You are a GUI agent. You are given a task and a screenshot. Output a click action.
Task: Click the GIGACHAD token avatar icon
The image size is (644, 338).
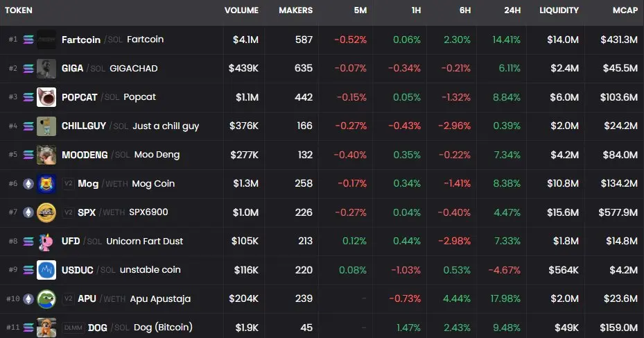click(46, 68)
